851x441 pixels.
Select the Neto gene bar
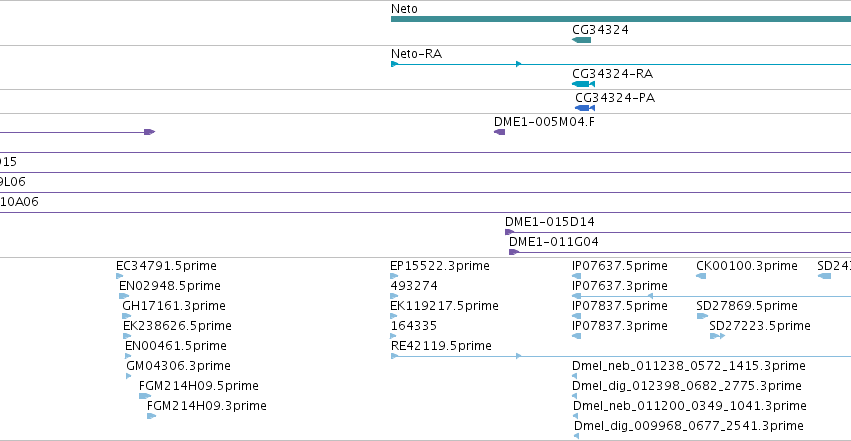[621, 19]
